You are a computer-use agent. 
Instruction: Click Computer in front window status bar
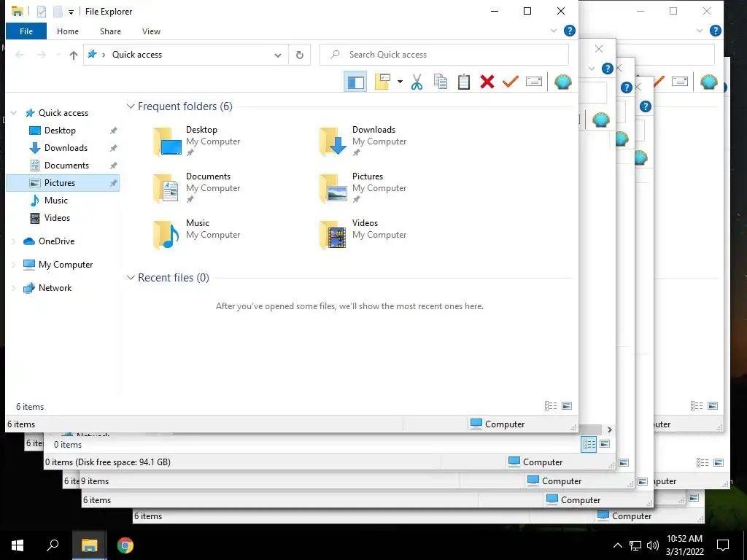pyautogui.click(x=498, y=424)
